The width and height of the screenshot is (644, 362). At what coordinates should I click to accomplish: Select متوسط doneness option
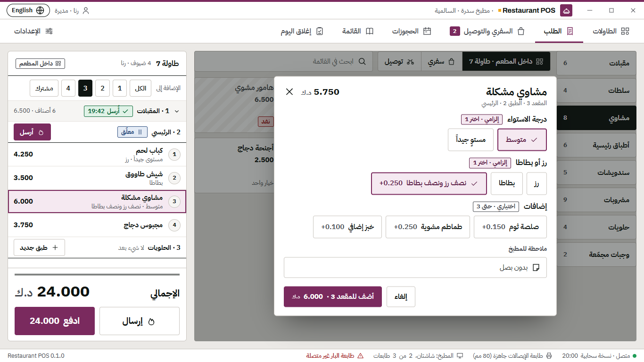click(x=522, y=140)
